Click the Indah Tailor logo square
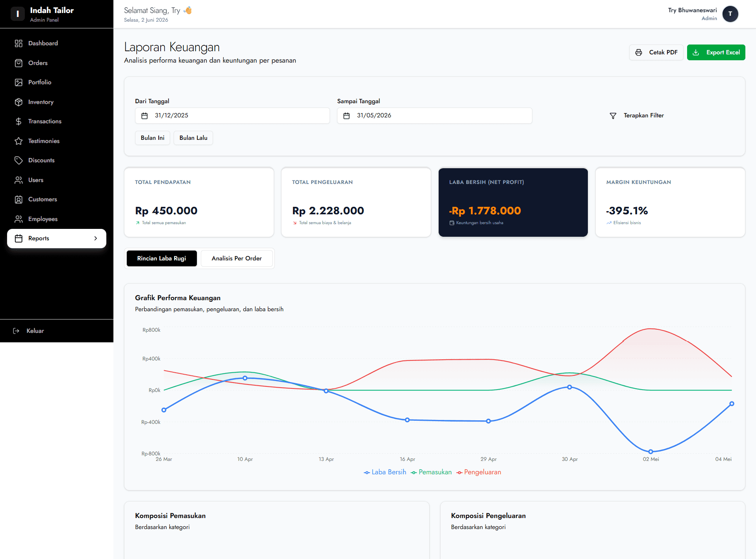 17,14
